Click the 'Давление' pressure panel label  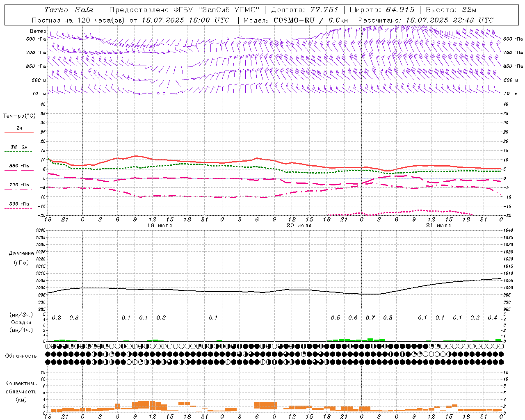pyautogui.click(x=21, y=253)
